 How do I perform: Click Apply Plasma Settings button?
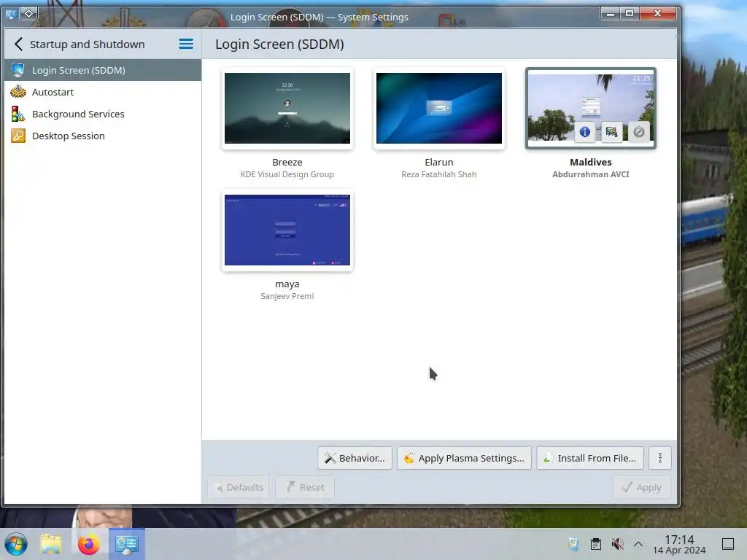pos(464,458)
